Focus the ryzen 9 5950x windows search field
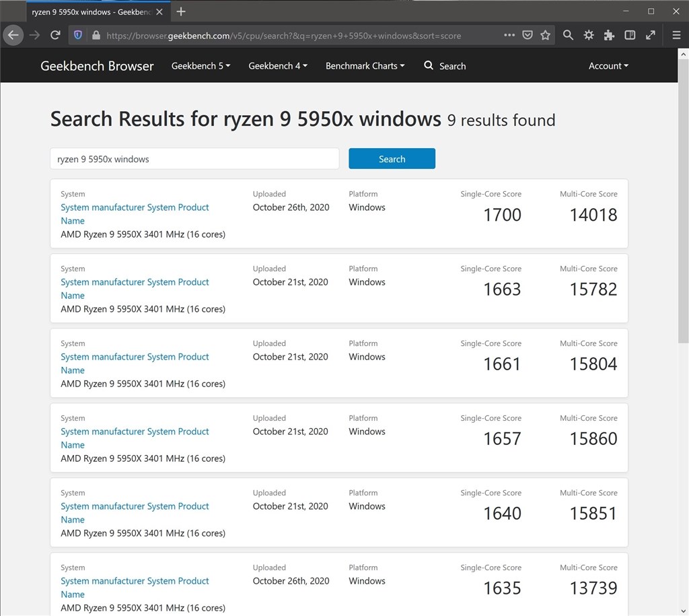The height and width of the screenshot is (616, 689). click(194, 159)
